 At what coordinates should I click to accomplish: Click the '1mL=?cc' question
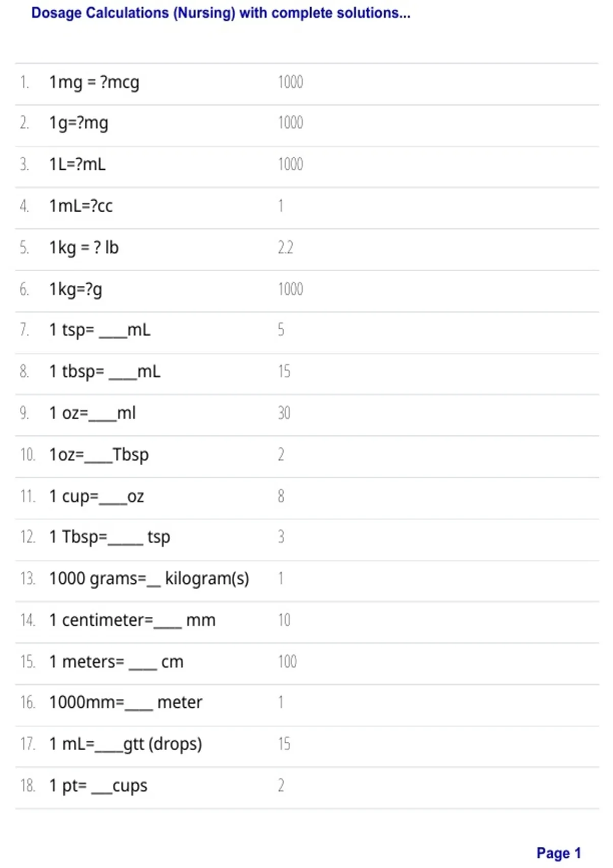tap(81, 206)
